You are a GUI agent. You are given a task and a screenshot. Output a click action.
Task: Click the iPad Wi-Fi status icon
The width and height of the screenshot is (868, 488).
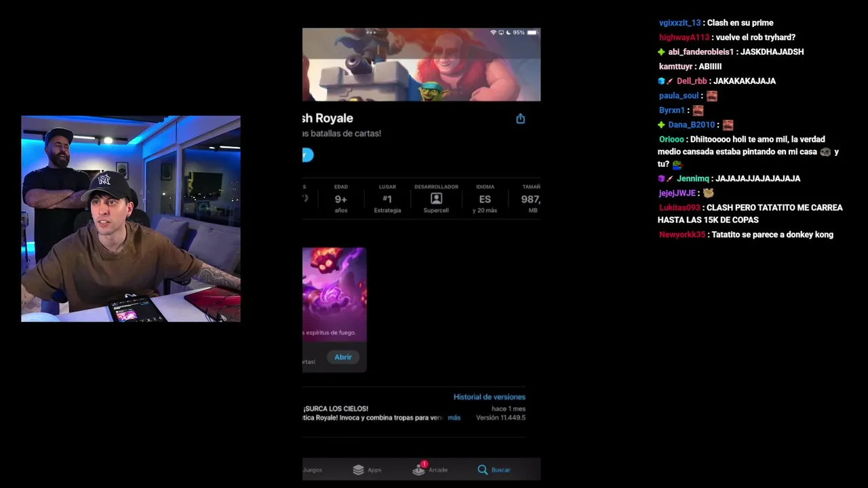pyautogui.click(x=494, y=32)
